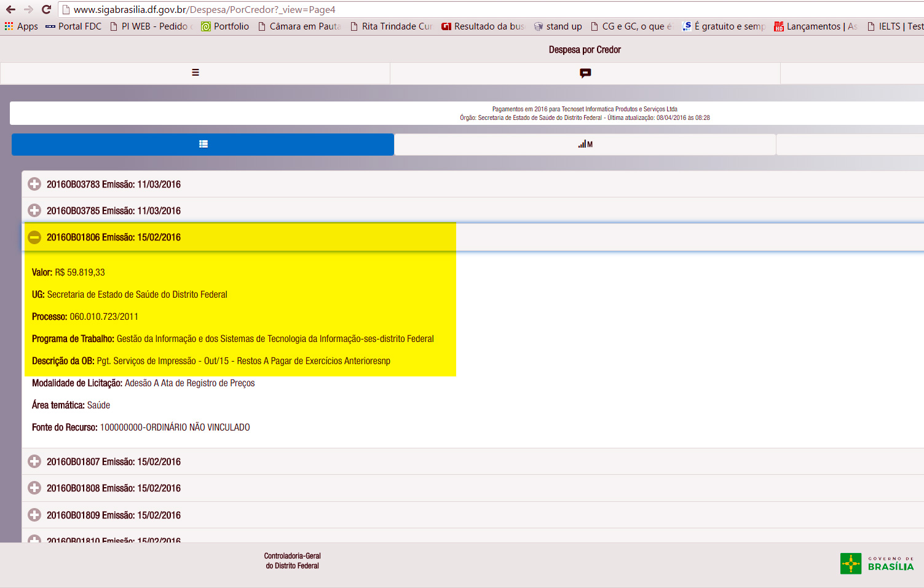
Task: Expand payment 2016OB03785
Action: point(34,211)
